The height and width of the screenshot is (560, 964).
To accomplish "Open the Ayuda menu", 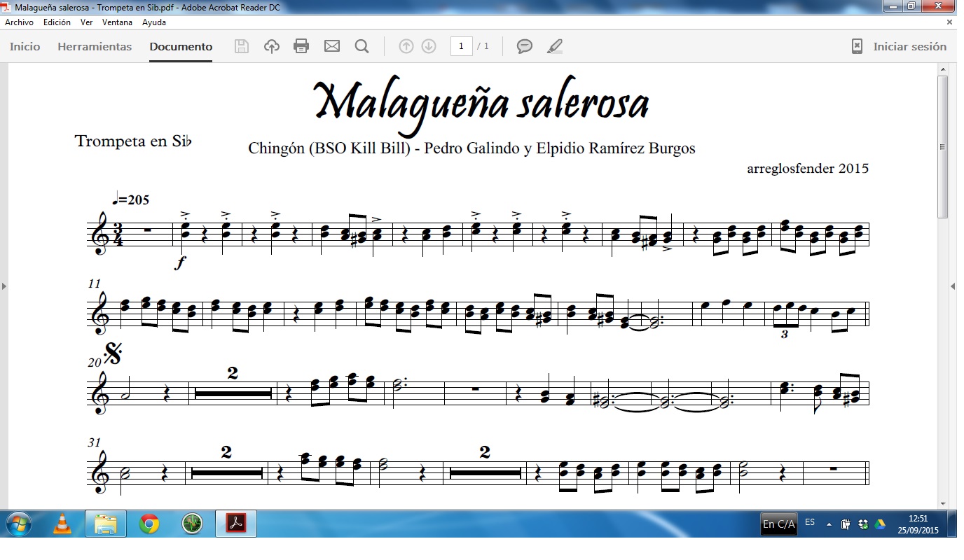I will (x=154, y=22).
